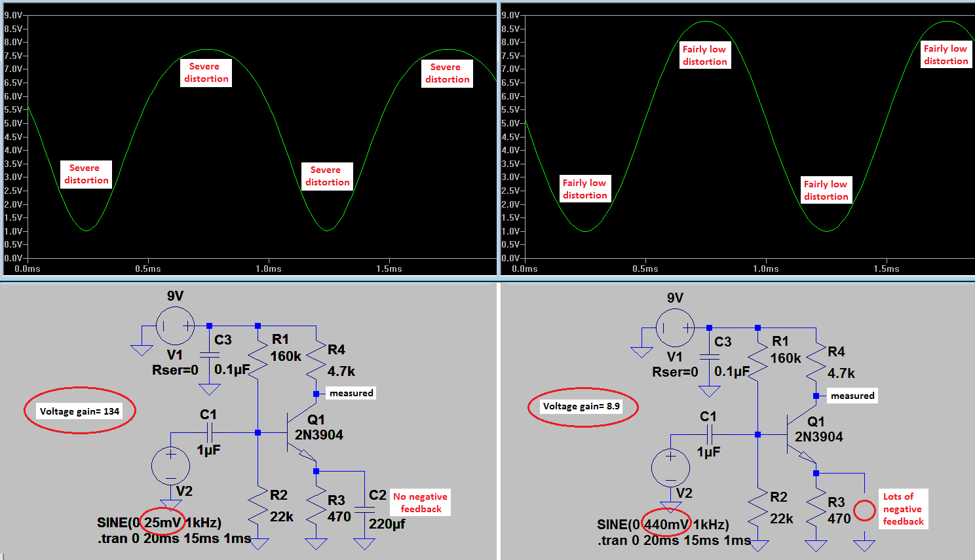Click ground symbol under R3 in right schematic
The height and width of the screenshot is (560, 975).
tap(816, 546)
